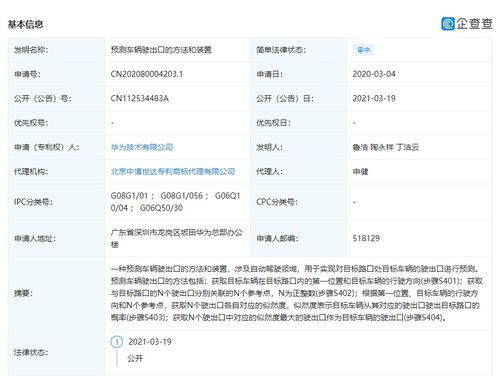Click the 公开（公告）号 label cell
Screen dimensions: 499x385
click(x=56, y=98)
